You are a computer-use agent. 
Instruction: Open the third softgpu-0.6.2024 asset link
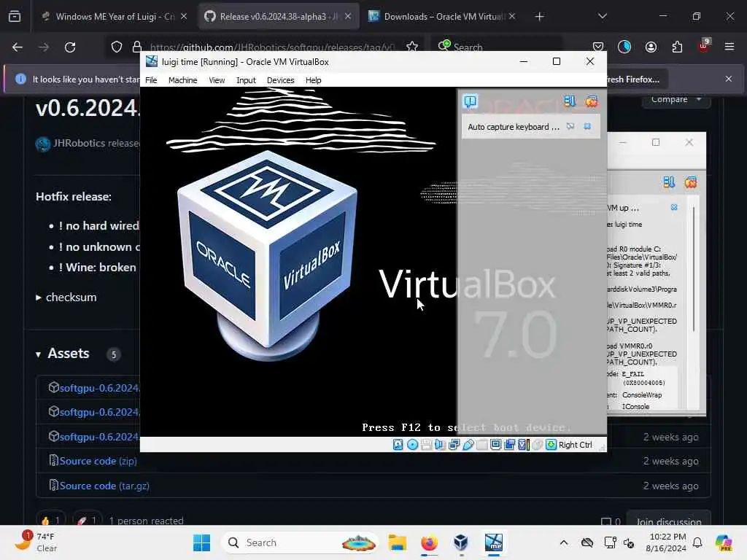click(99, 437)
